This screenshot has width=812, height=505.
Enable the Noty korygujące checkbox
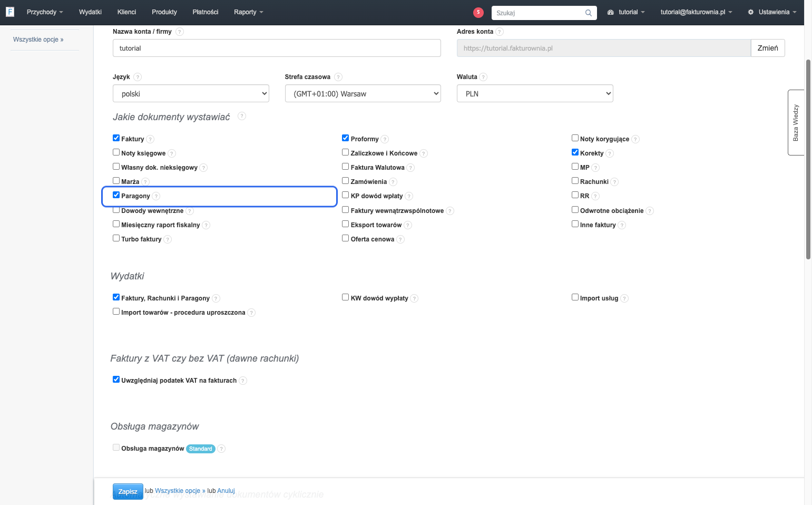point(575,138)
